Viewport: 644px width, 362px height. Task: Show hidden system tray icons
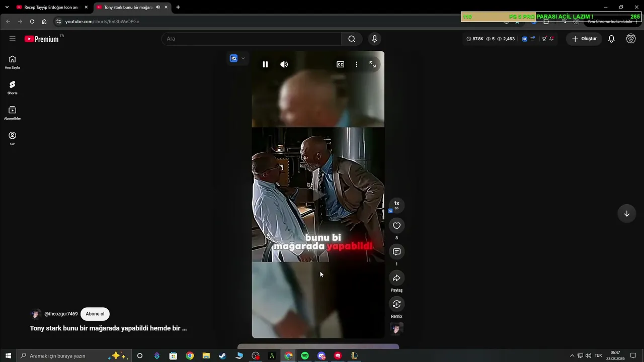572,356
